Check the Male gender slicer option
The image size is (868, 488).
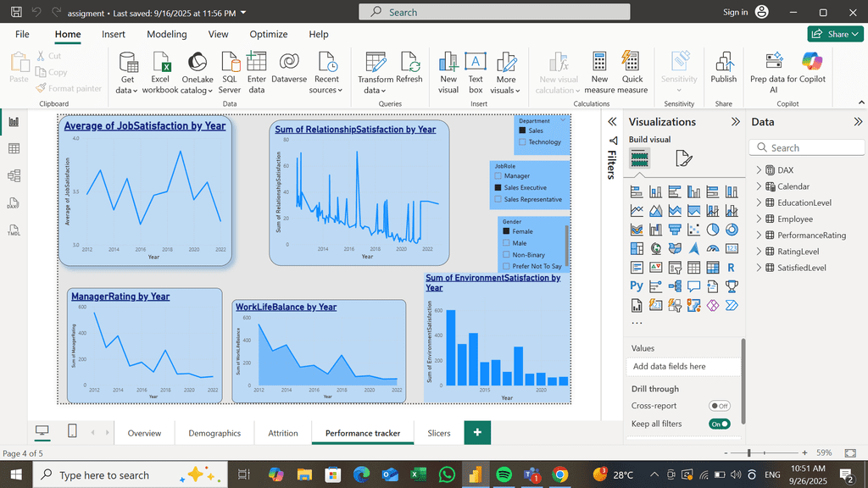[x=507, y=243]
